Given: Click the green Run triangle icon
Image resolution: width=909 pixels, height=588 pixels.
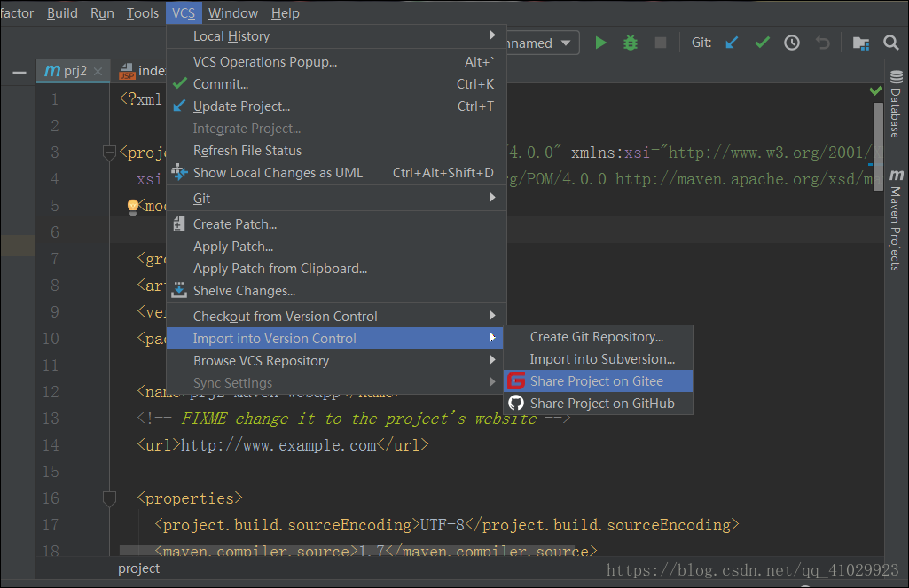Looking at the screenshot, I should coord(601,43).
